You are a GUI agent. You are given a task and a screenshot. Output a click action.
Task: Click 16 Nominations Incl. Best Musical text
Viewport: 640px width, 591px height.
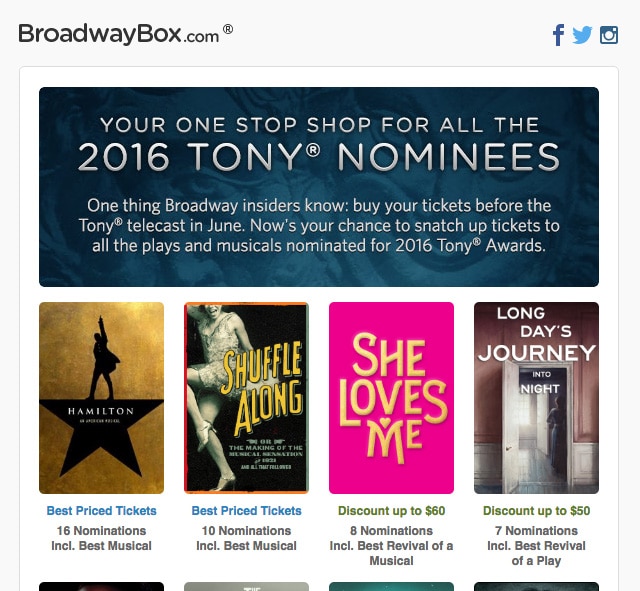click(102, 538)
